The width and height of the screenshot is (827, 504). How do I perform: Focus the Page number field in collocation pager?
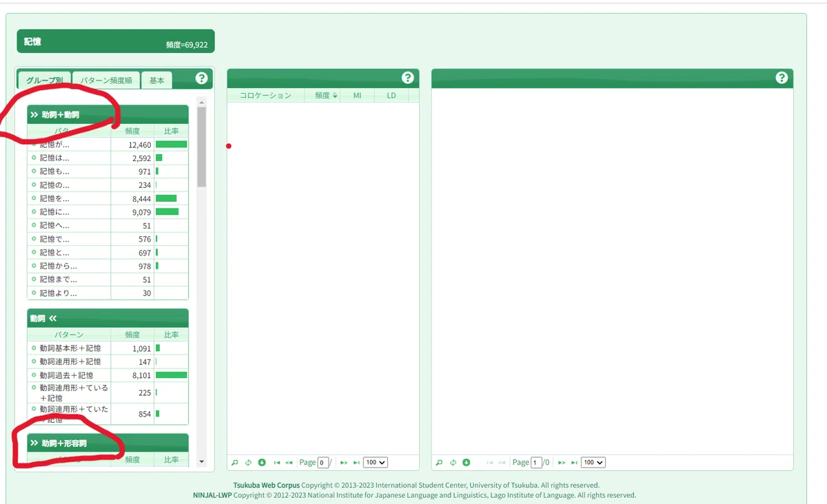click(323, 463)
